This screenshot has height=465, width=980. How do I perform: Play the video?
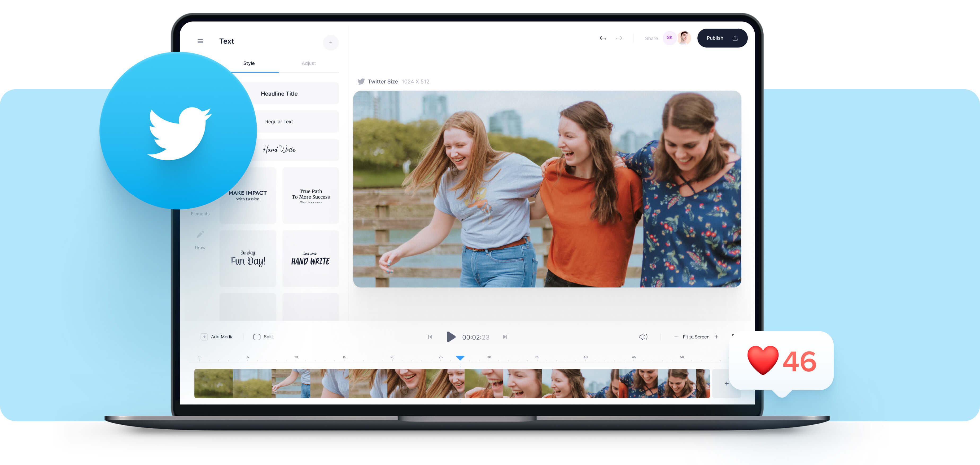451,337
